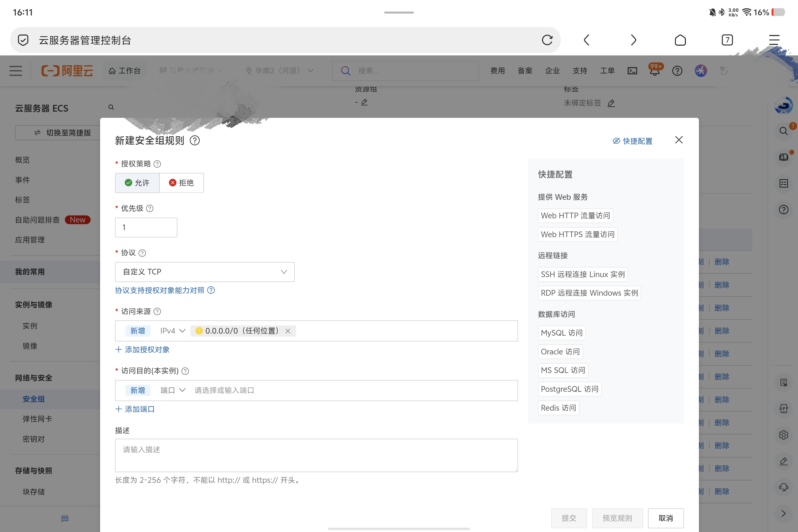Screen dimensions: 798x532
Task: Open the 费用 top navigation item
Action: point(497,71)
